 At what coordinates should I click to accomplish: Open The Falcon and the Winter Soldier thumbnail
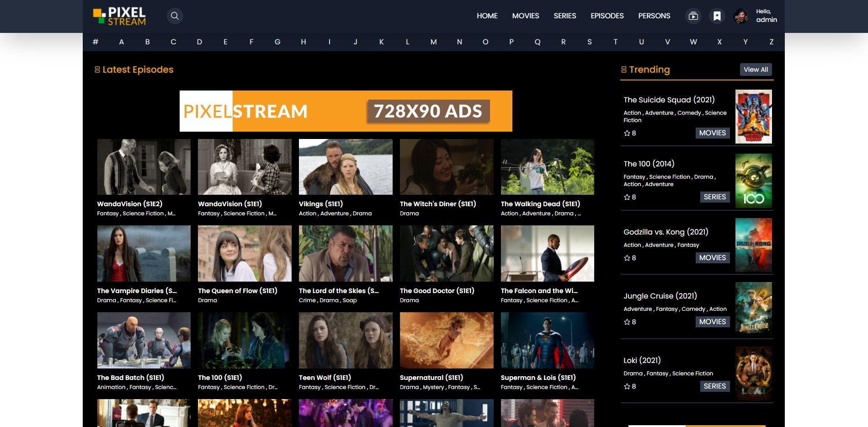tap(548, 253)
